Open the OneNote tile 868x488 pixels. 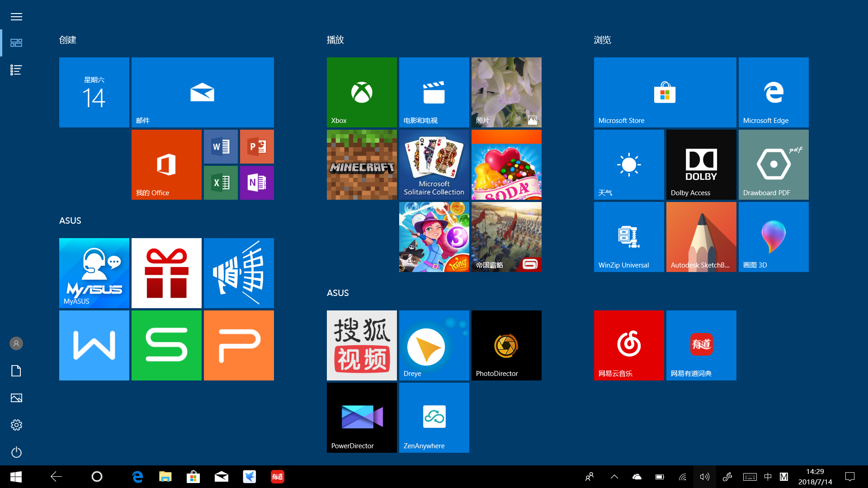(257, 183)
